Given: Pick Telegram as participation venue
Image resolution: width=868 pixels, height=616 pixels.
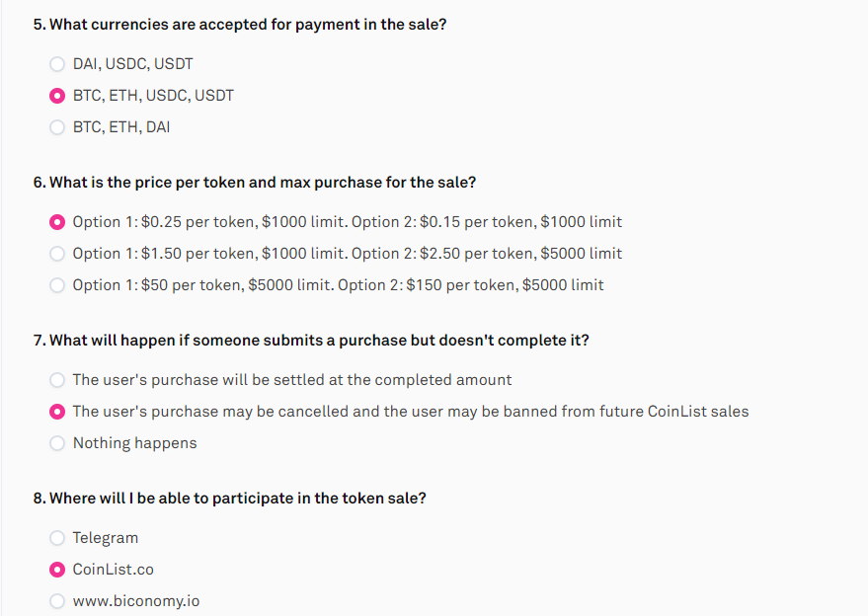Looking at the screenshot, I should point(57,538).
